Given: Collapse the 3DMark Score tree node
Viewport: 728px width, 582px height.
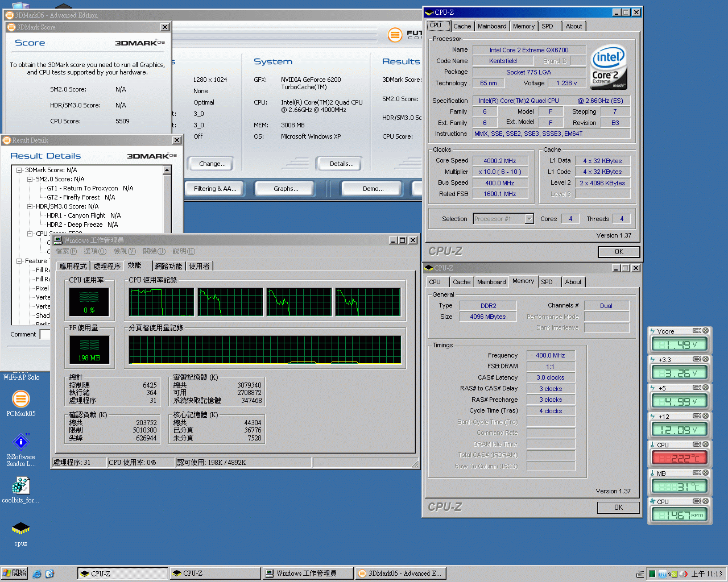Looking at the screenshot, I should point(19,170).
